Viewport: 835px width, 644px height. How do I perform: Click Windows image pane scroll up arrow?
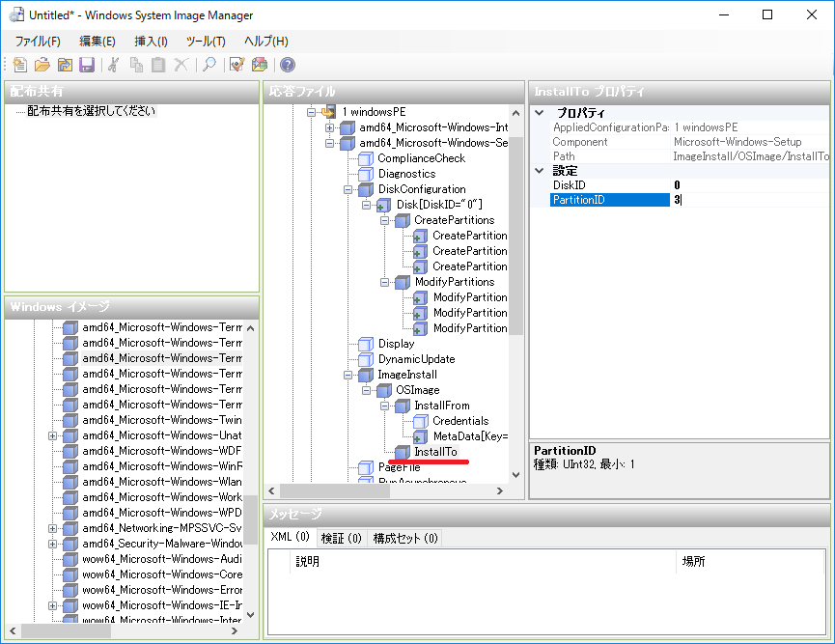[250, 328]
